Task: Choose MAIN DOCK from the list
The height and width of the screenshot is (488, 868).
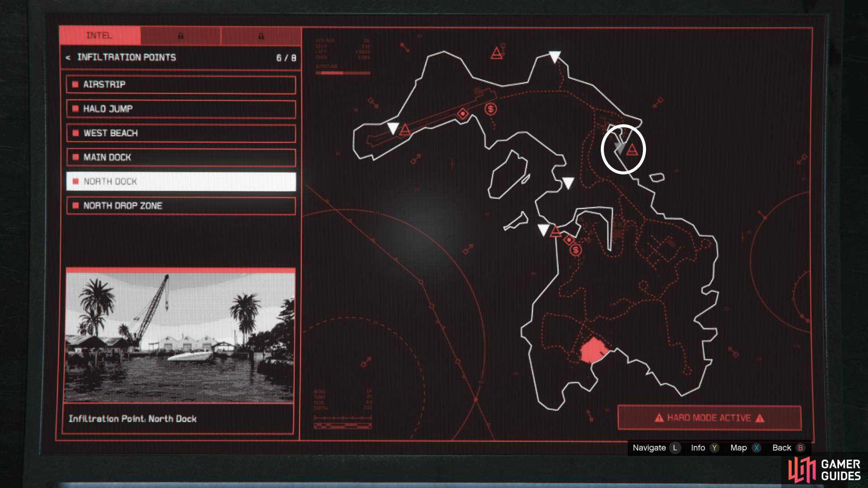Action: tap(181, 157)
